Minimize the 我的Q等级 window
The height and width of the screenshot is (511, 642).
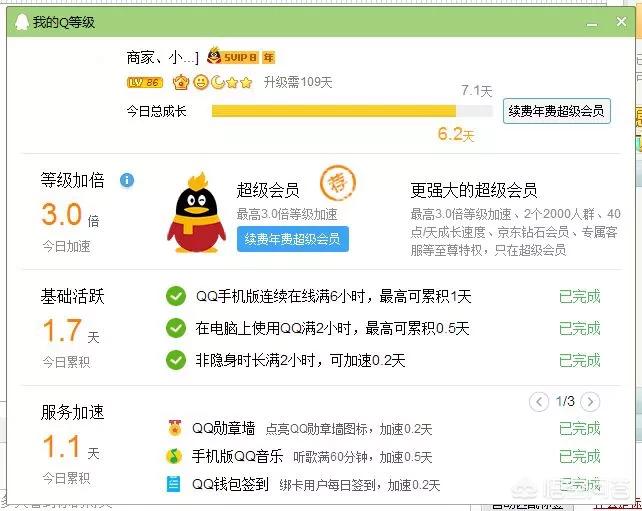[x=592, y=23]
